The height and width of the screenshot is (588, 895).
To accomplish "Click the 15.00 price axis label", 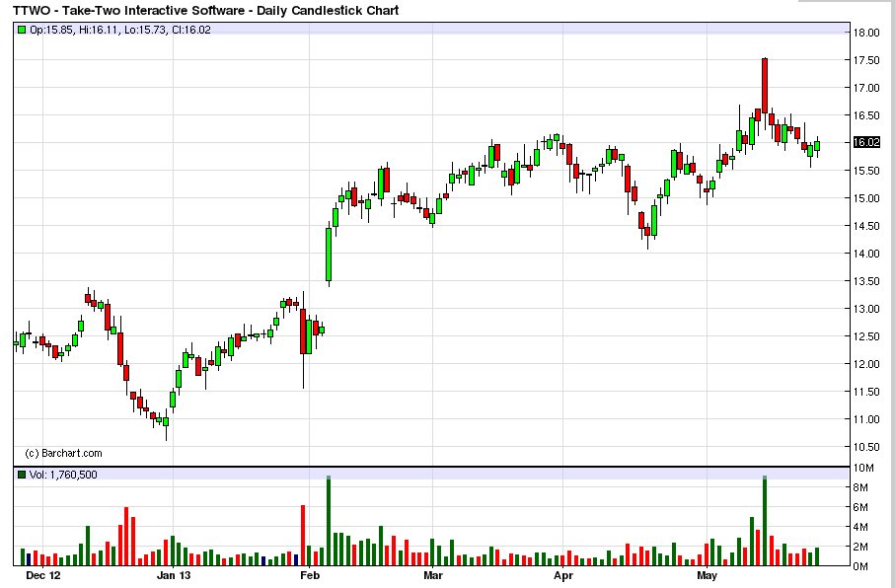I will (x=866, y=198).
